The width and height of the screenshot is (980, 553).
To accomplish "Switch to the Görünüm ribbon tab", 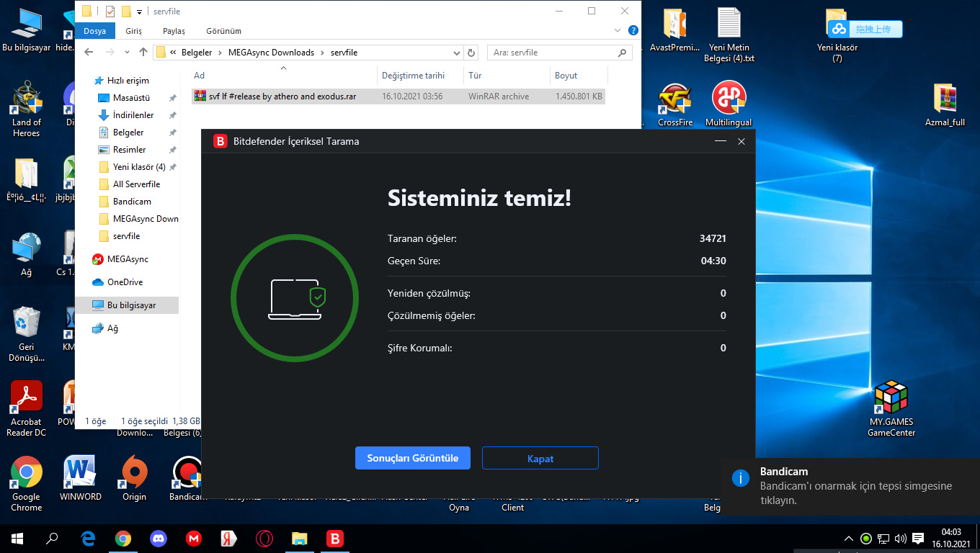I will coord(223,31).
